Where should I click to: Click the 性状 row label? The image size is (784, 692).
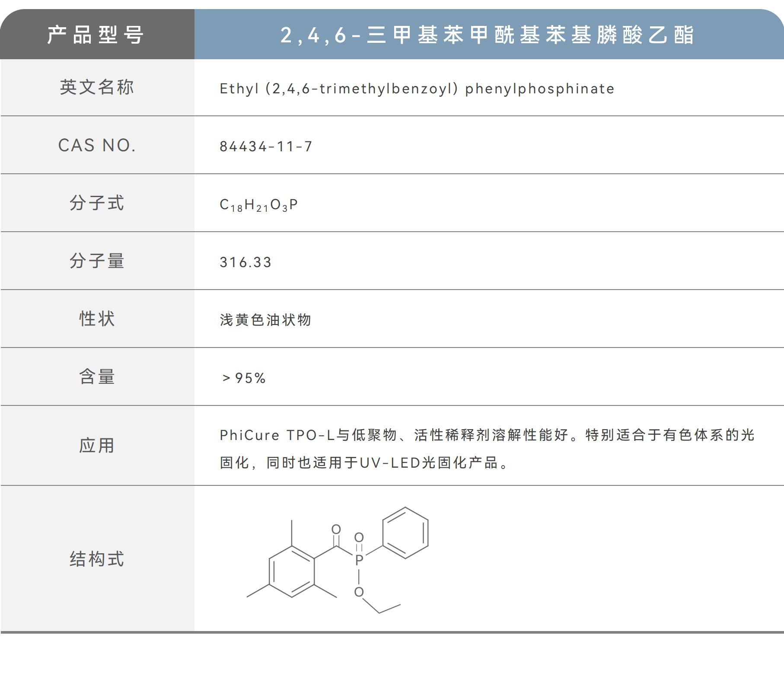(x=99, y=319)
